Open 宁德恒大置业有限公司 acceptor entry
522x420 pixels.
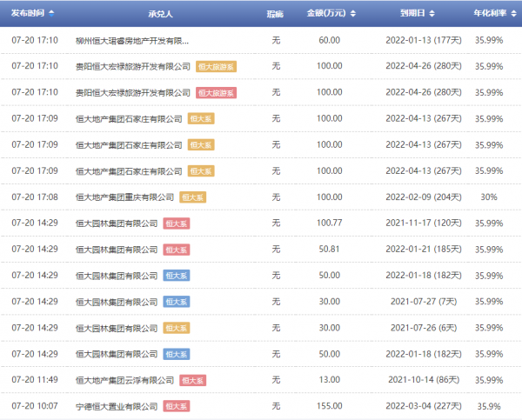point(117,406)
